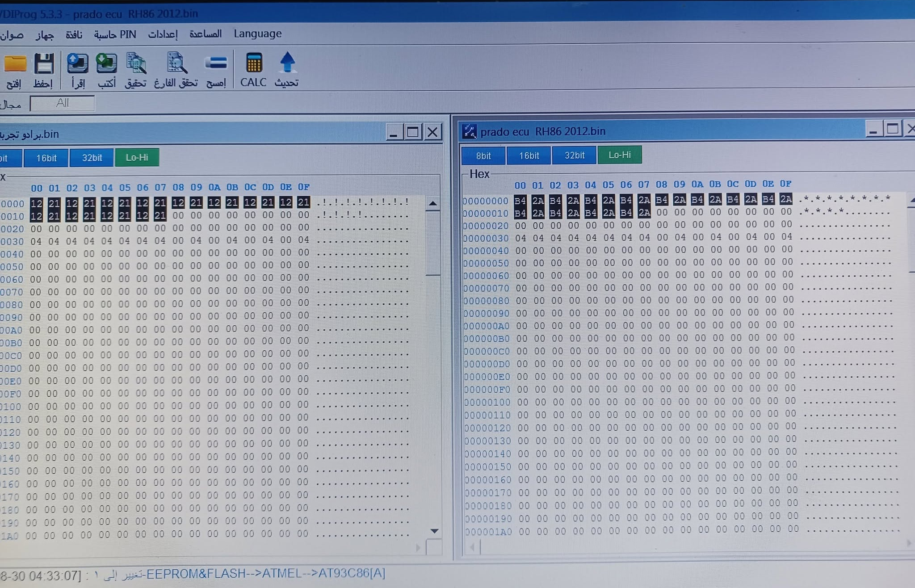This screenshot has width=915, height=588.
Task: Click scroll up arrow in left hex window
Action: (432, 204)
